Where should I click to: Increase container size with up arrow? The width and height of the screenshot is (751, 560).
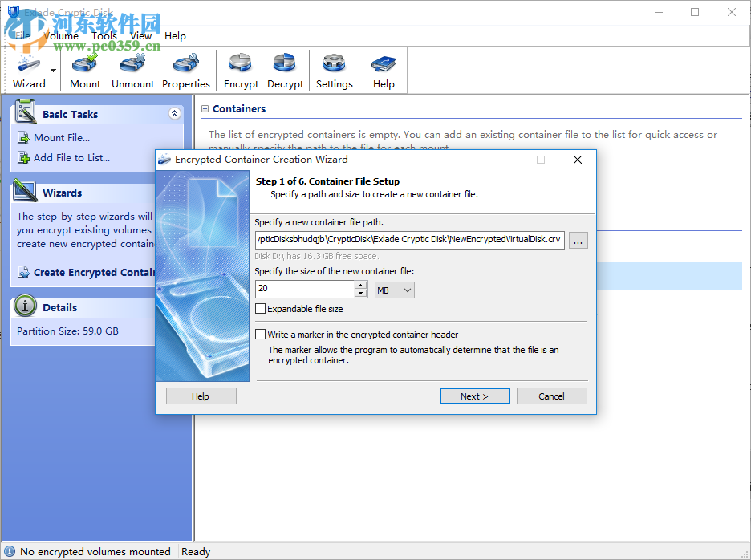pyautogui.click(x=360, y=285)
